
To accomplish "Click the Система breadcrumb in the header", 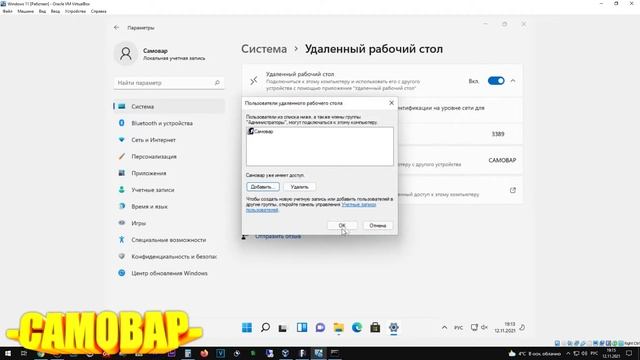I will (x=264, y=49).
